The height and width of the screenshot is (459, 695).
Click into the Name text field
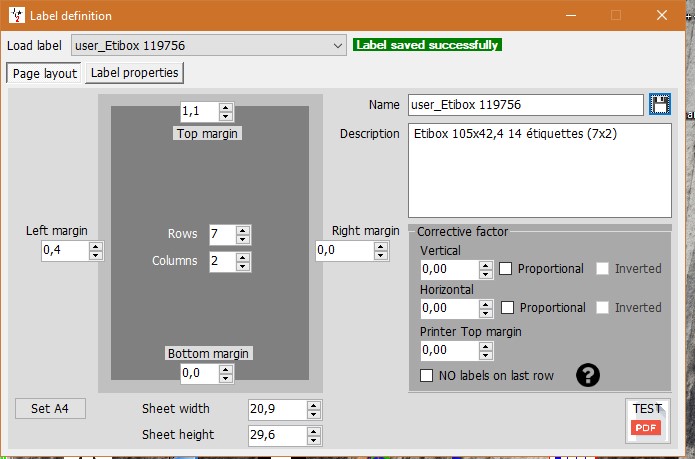point(526,105)
